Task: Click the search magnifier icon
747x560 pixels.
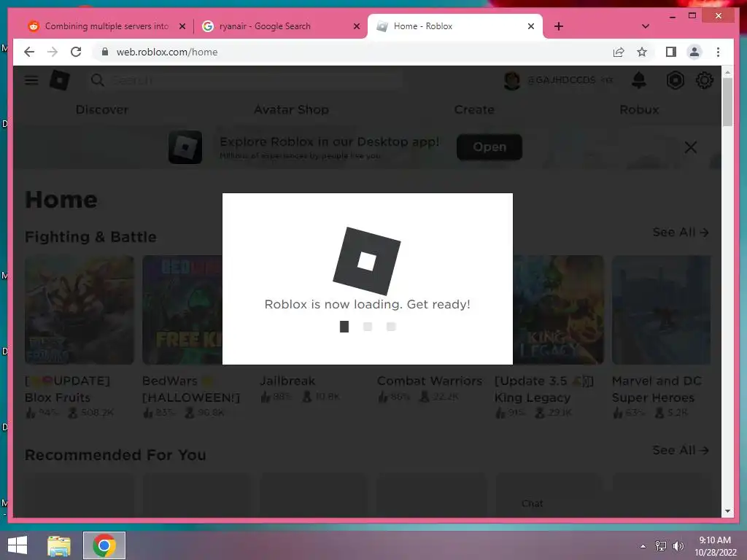Action: 97,80
